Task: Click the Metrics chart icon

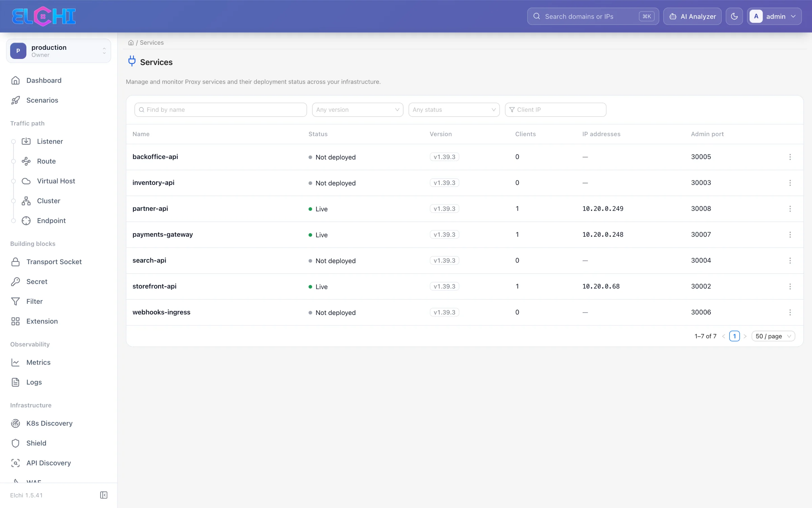Action: coord(15,362)
